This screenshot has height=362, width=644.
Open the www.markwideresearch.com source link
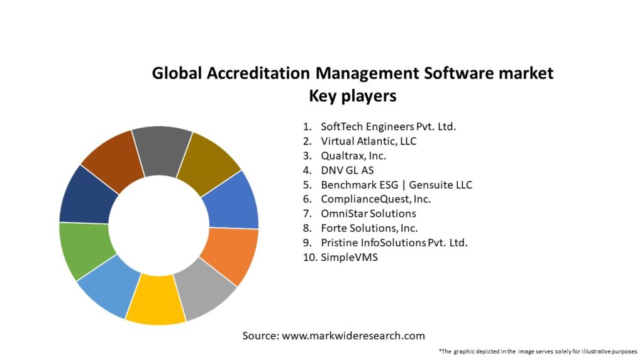click(x=353, y=336)
